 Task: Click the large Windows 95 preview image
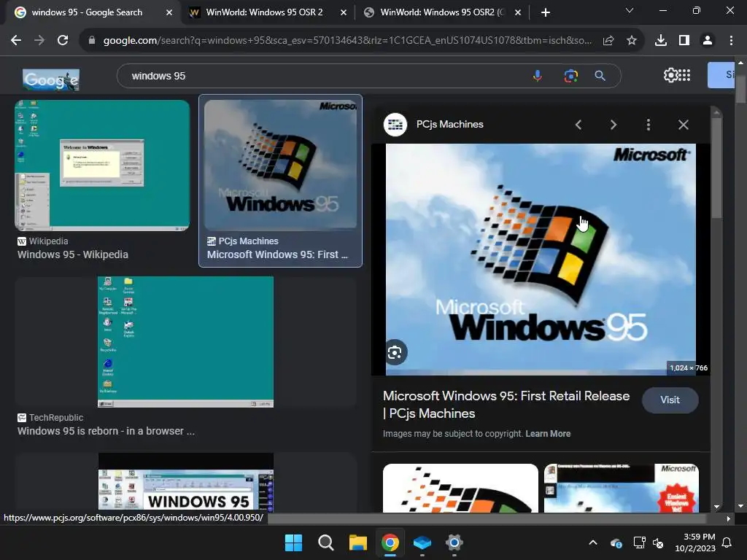(541, 259)
